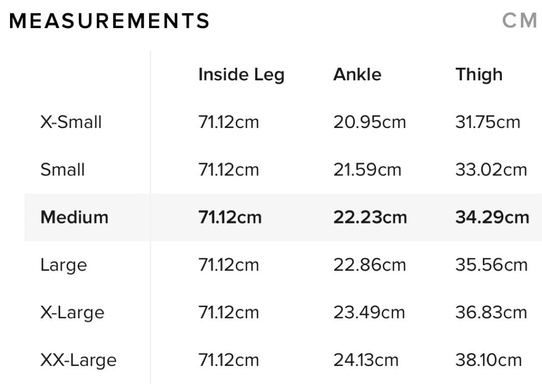Select the Ankle column header

click(x=357, y=74)
